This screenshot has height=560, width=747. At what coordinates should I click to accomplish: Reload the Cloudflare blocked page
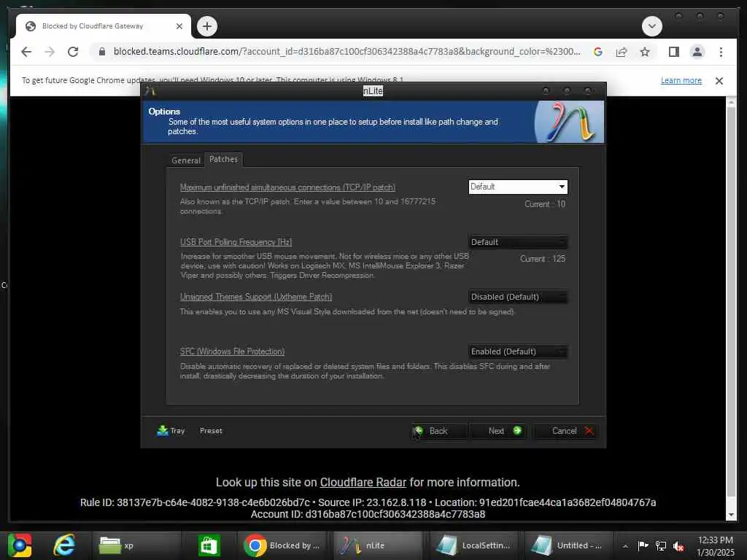(x=73, y=52)
